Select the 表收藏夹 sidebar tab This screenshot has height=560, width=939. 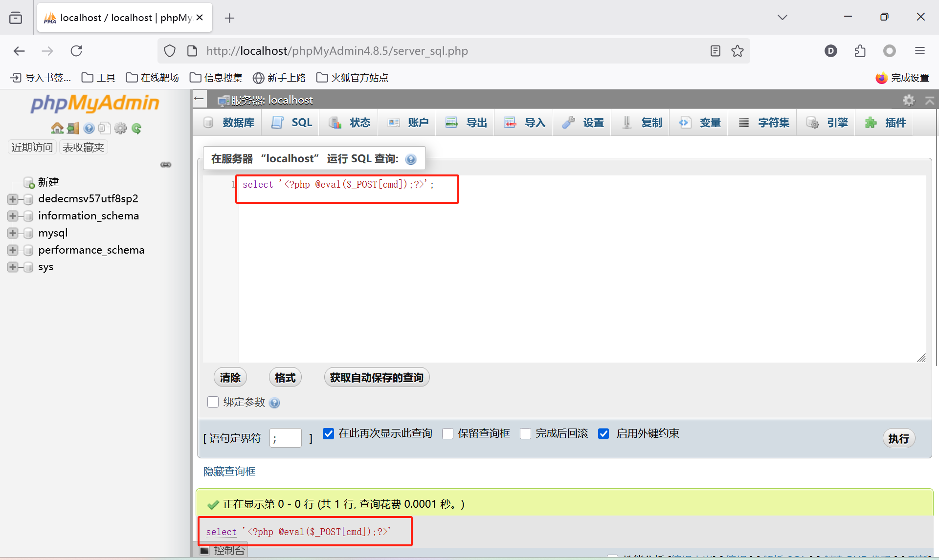coord(84,147)
